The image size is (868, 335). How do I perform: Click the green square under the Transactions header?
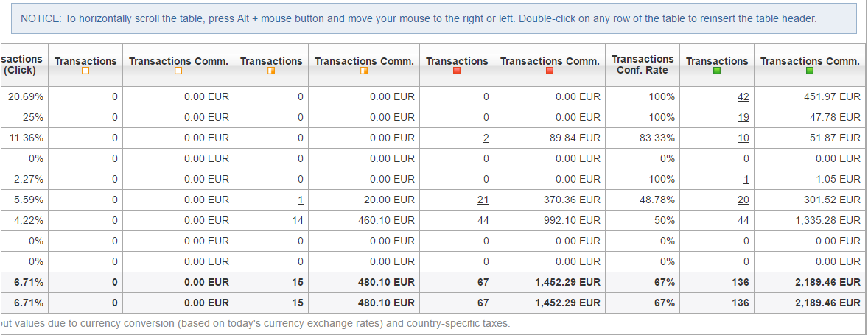[716, 71]
